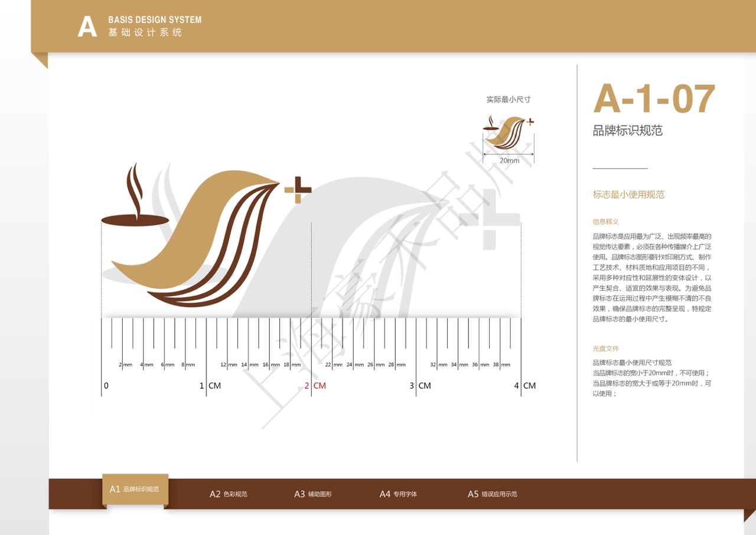Open the A1 品牌标识规范 tab

135,489
